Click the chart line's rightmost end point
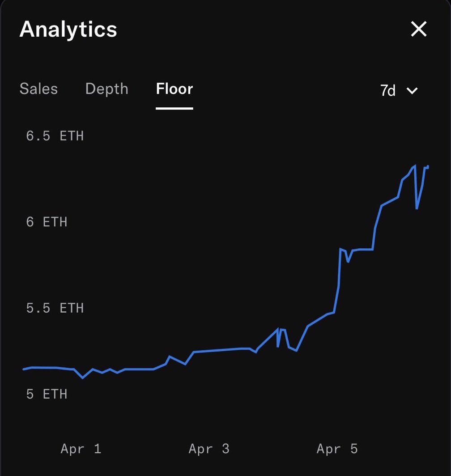This screenshot has width=451, height=476. coord(428,166)
